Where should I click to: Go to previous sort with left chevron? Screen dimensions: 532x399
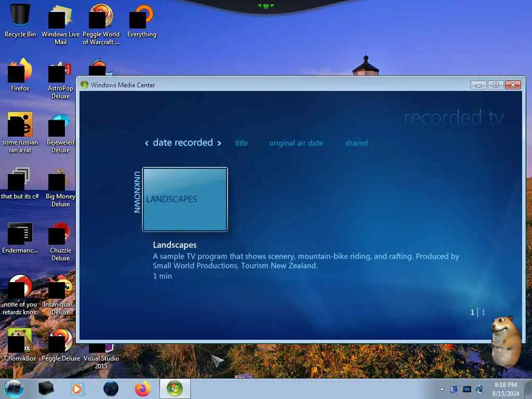147,143
